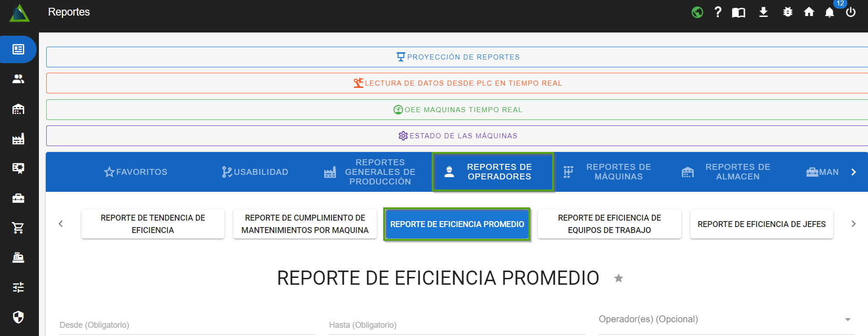Expand the Operador(es) dropdown
868x336 pixels.
coord(847,320)
